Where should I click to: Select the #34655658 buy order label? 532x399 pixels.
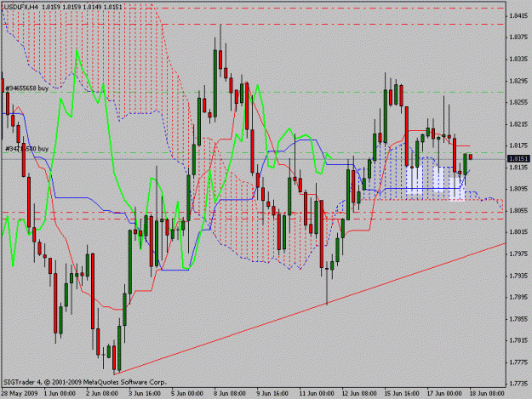26,88
